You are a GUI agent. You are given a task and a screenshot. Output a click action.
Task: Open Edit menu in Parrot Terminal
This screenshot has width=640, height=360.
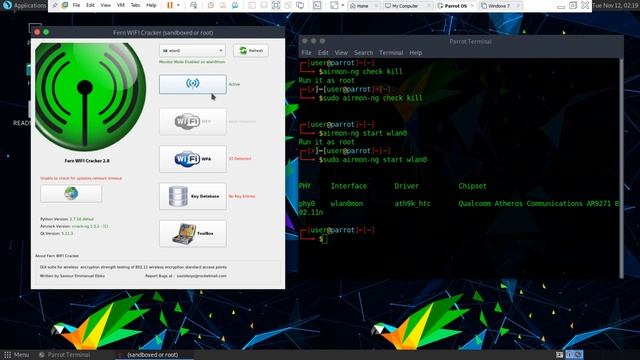pos(323,53)
